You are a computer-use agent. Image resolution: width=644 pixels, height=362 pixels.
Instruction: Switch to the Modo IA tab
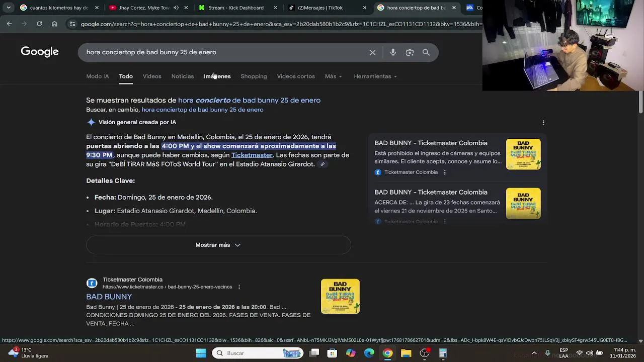pos(97,76)
